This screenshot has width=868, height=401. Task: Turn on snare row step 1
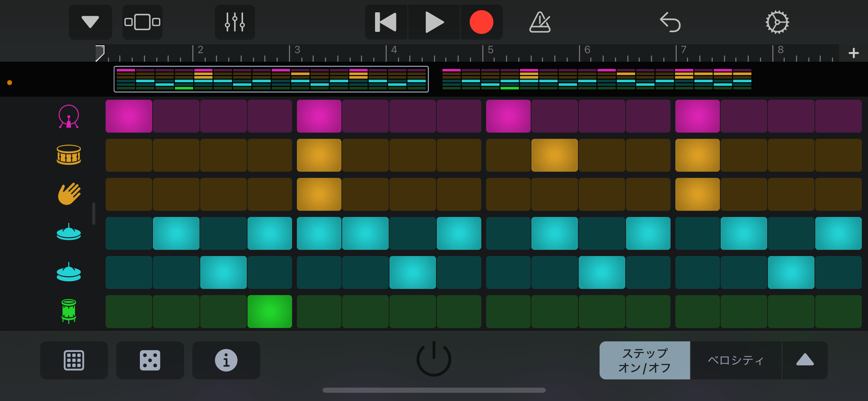pyautogui.click(x=129, y=155)
